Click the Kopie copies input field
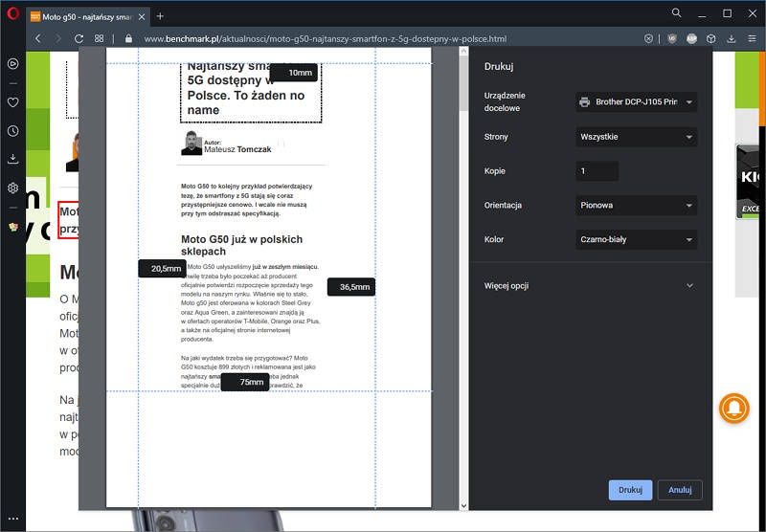766x532 pixels. click(x=597, y=171)
